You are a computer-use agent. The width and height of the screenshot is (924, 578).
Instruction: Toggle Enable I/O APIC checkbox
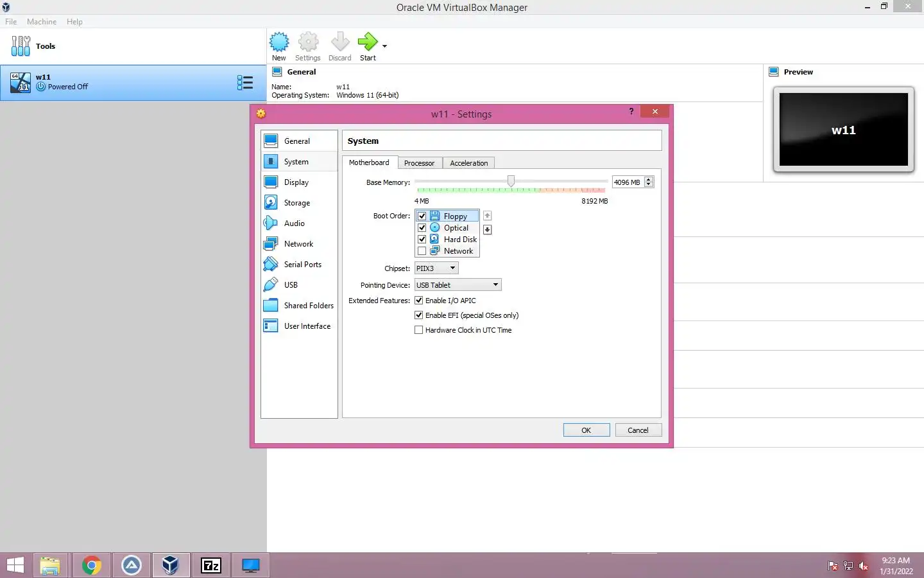(x=418, y=300)
